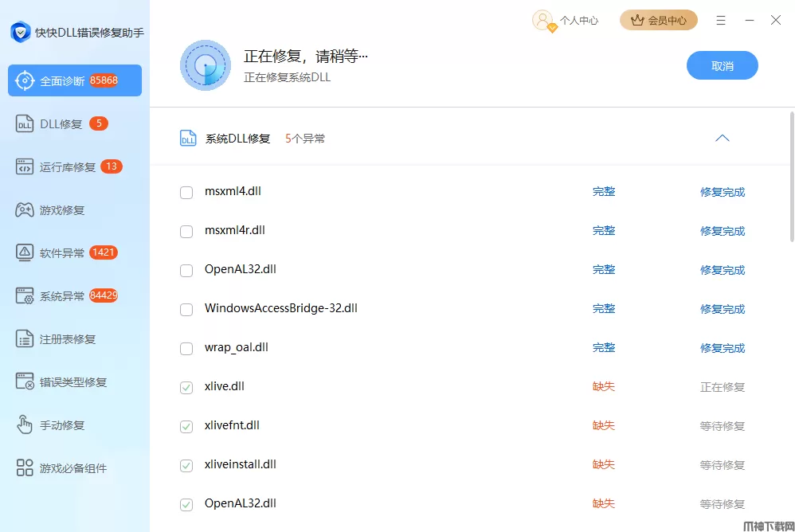The width and height of the screenshot is (795, 532).
Task: Click the full diagnosis target icon
Action: pyautogui.click(x=25, y=80)
